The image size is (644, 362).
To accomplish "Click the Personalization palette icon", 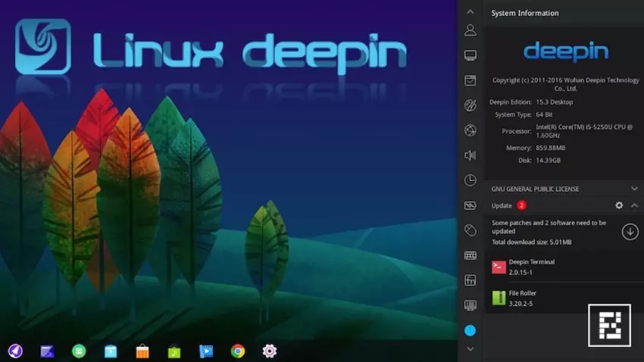I will (x=470, y=105).
